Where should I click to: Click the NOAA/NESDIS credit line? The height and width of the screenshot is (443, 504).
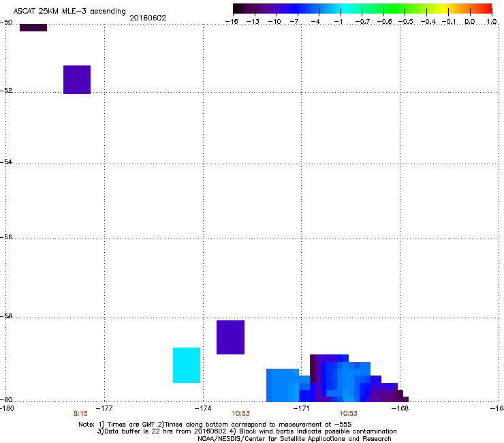point(294,439)
